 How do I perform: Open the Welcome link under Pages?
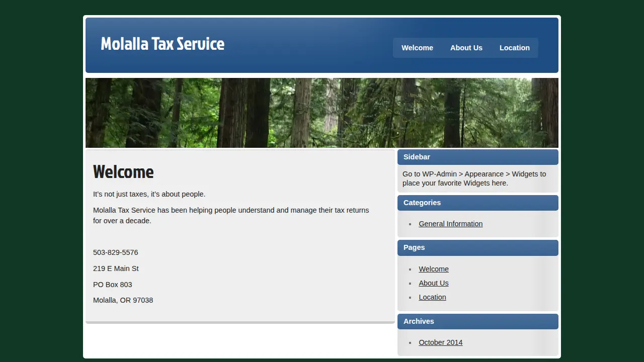coord(434,269)
